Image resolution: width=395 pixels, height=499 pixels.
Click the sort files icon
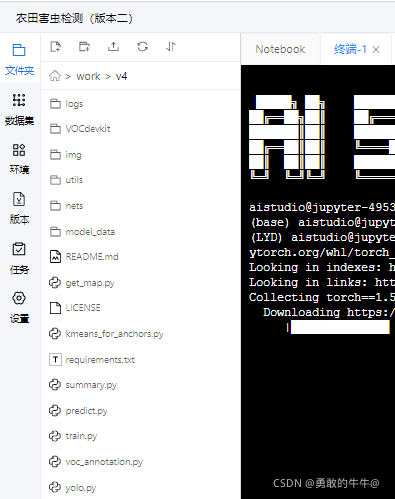[x=171, y=47]
